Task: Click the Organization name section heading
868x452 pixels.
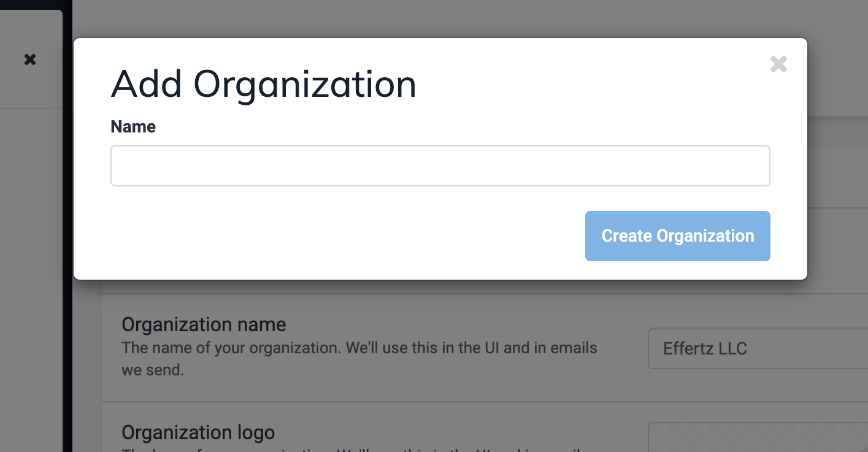Action: coord(204,324)
